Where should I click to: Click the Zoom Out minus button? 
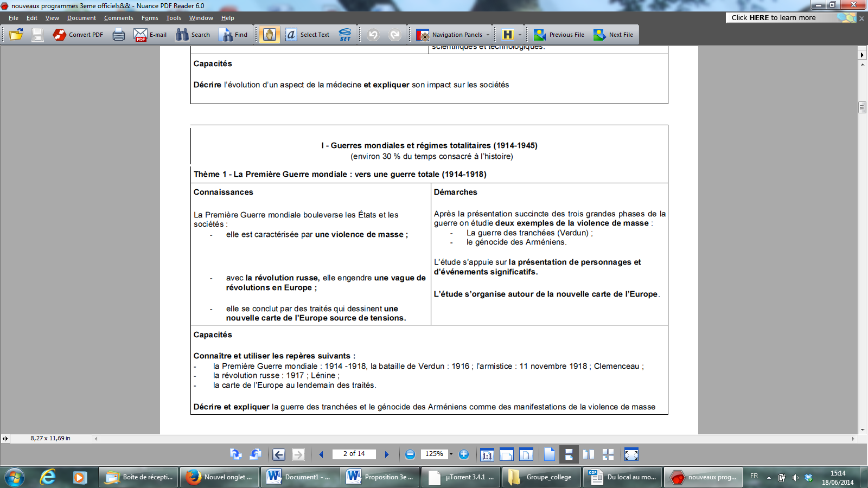[x=410, y=454]
